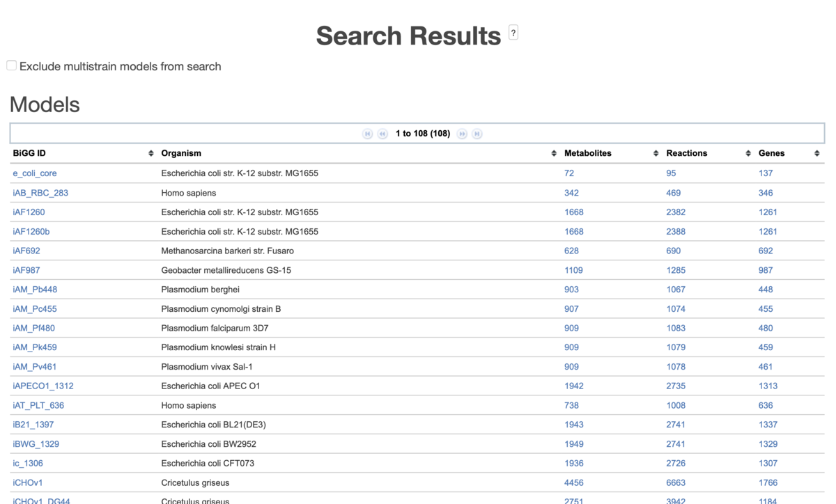
Task: Click the Metabolites column header
Action: [x=588, y=153]
